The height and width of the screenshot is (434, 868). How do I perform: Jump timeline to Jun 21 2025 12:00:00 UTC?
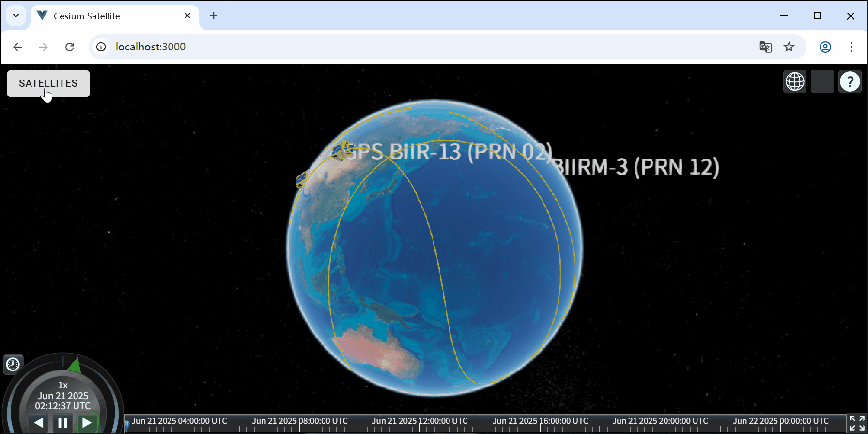click(420, 421)
